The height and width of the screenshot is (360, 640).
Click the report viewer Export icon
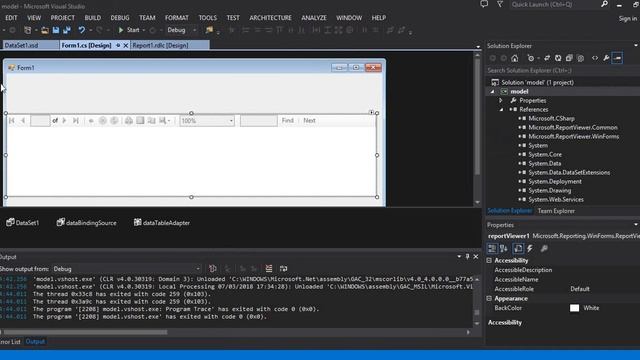pos(164,121)
